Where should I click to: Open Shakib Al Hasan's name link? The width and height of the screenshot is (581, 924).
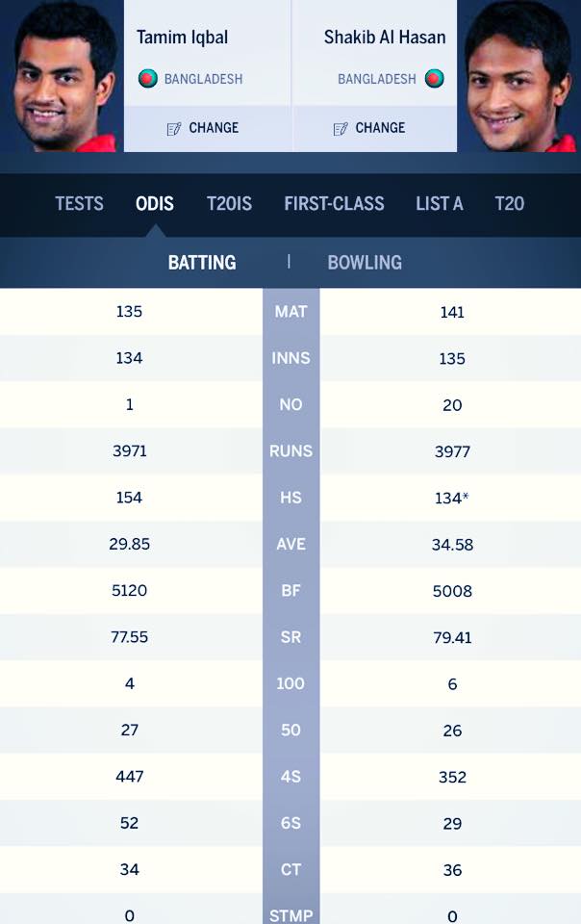385,38
